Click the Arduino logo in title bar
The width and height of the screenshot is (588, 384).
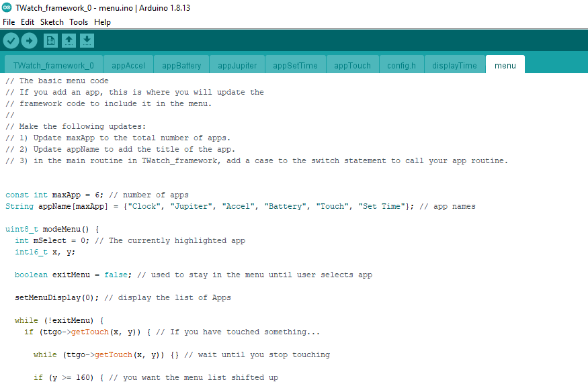pyautogui.click(x=7, y=7)
